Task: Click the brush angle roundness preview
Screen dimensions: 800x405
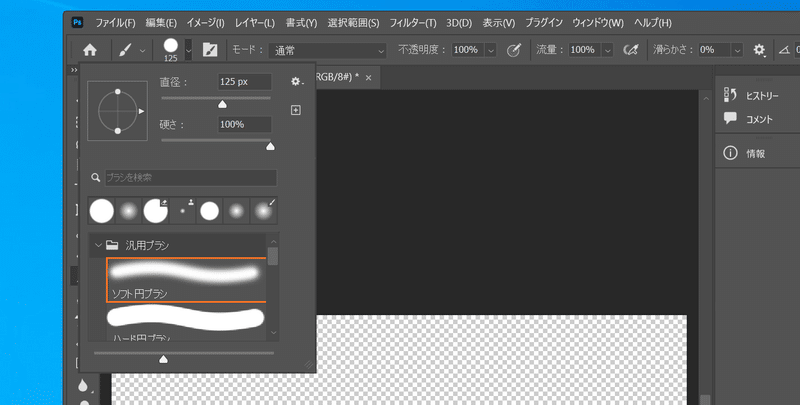Action: point(117,111)
